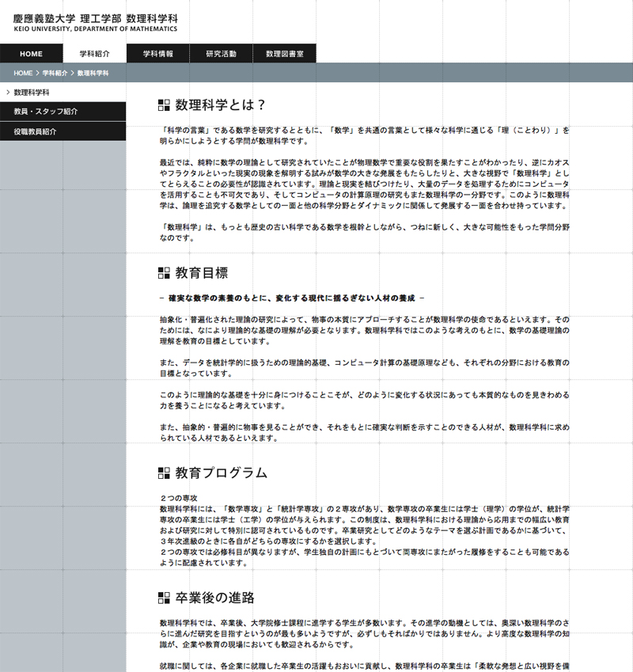Click the breadcrumb chevron right after 学科紹介

pos(72,73)
